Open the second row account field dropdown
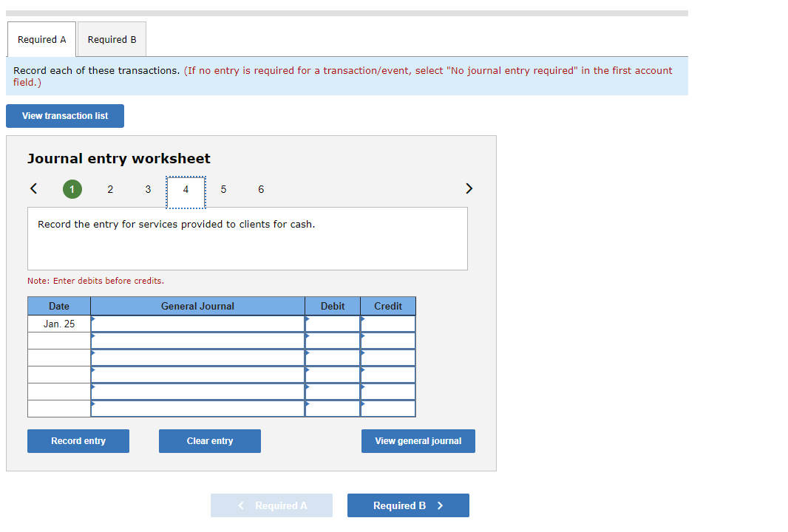Viewport: 788px width, 532px height. click(x=197, y=340)
